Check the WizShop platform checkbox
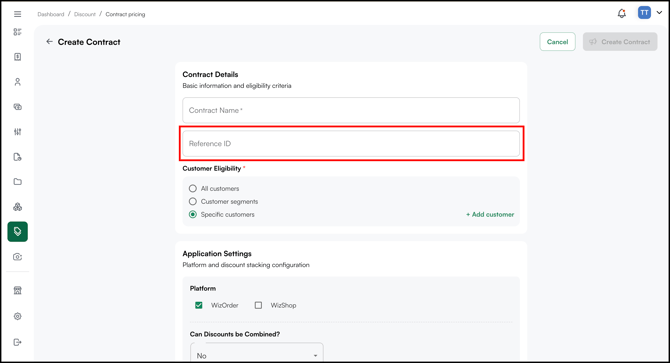Screen dimensions: 670x363 tap(258, 305)
